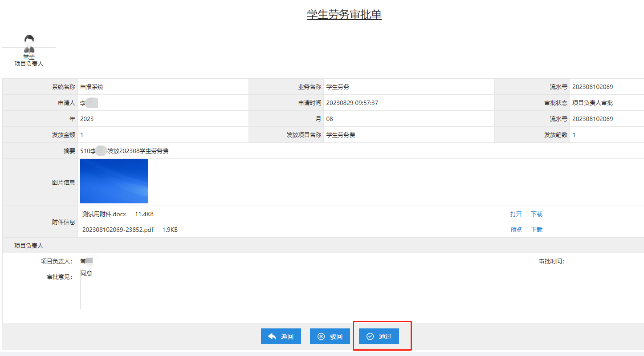Click the 学生劳务审批单 page title

(344, 15)
